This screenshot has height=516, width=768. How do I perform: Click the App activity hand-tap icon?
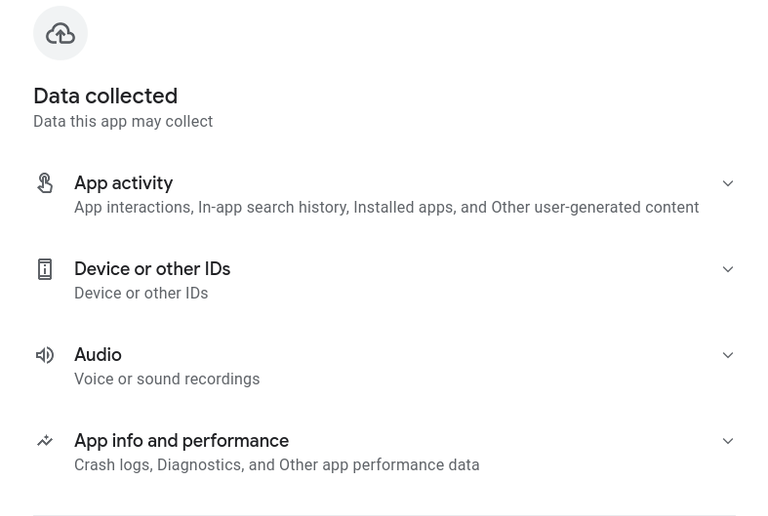45,183
